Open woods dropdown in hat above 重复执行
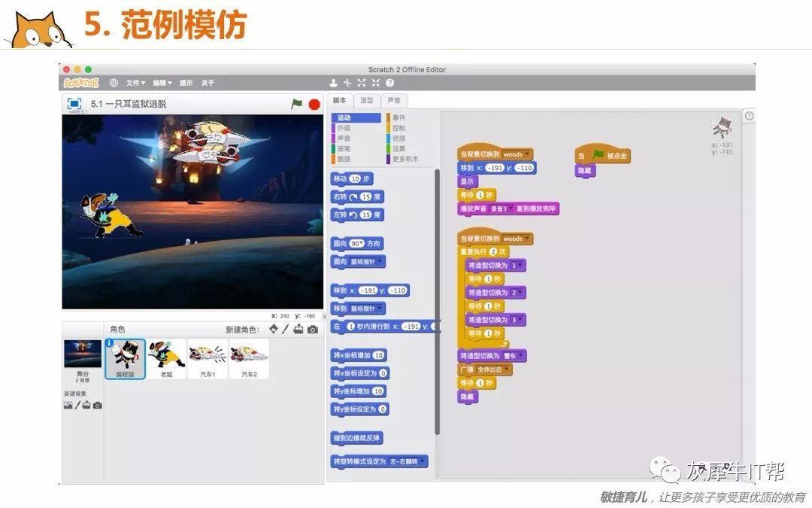The width and height of the screenshot is (812, 508). click(x=528, y=239)
